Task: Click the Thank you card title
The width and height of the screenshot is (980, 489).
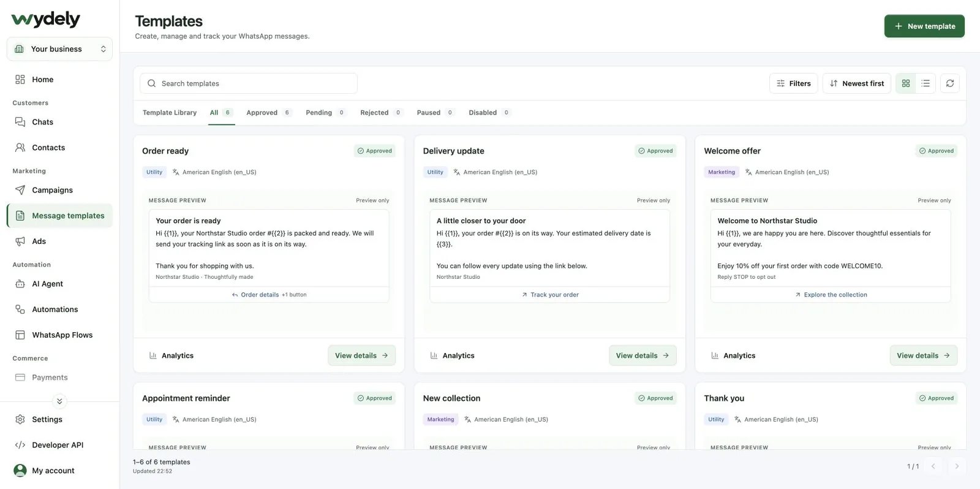Action: [724, 398]
